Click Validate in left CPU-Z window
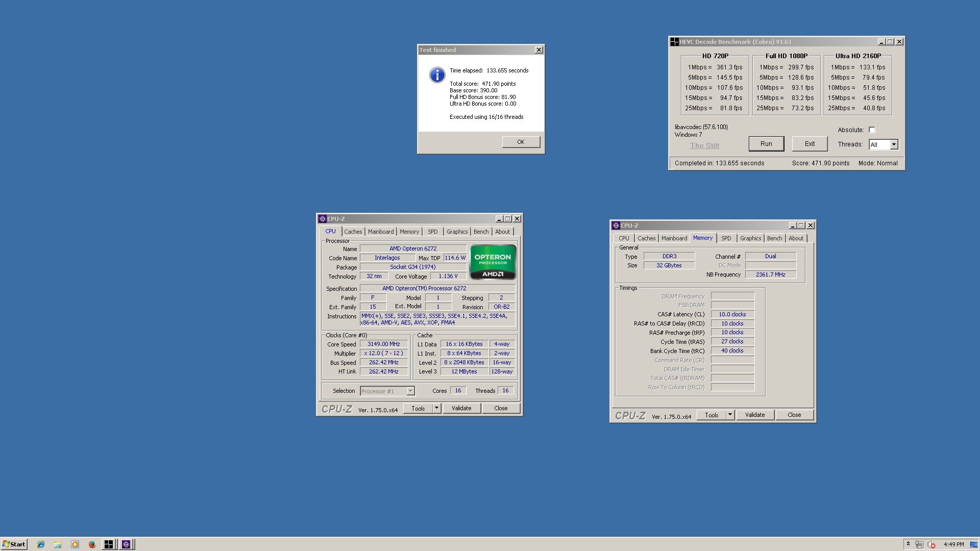 coord(461,408)
